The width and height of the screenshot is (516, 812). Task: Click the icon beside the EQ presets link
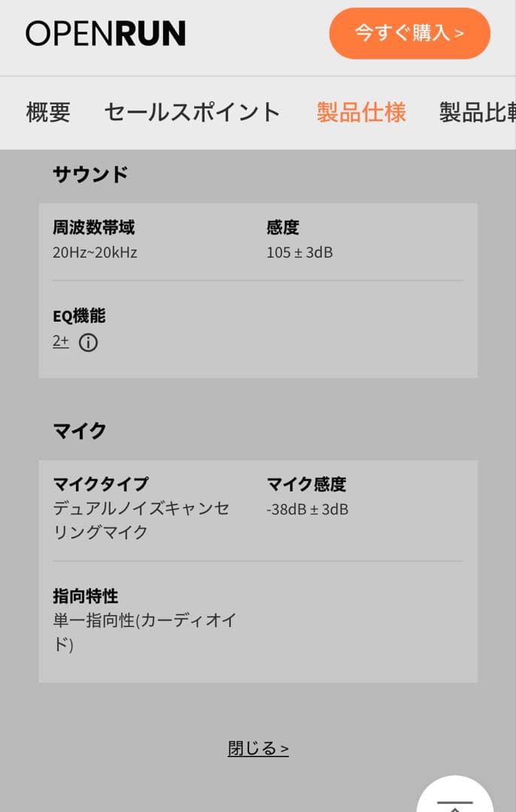pyautogui.click(x=89, y=343)
